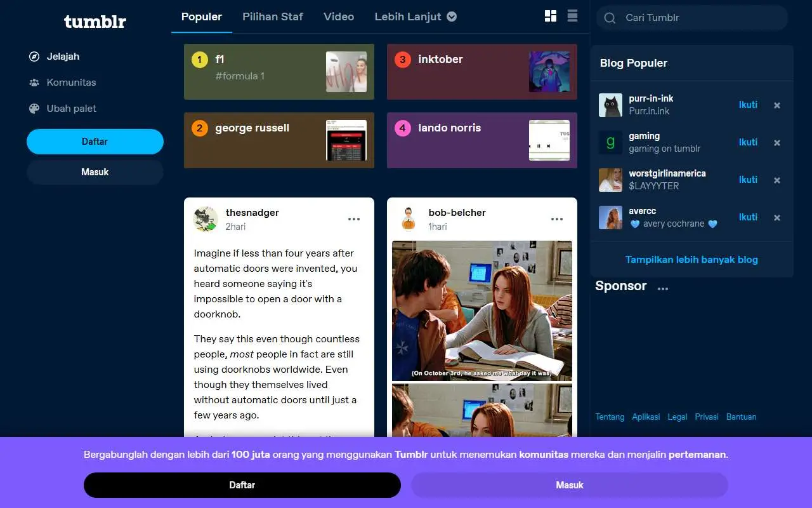Click the purple Masuk banner button

point(570,485)
